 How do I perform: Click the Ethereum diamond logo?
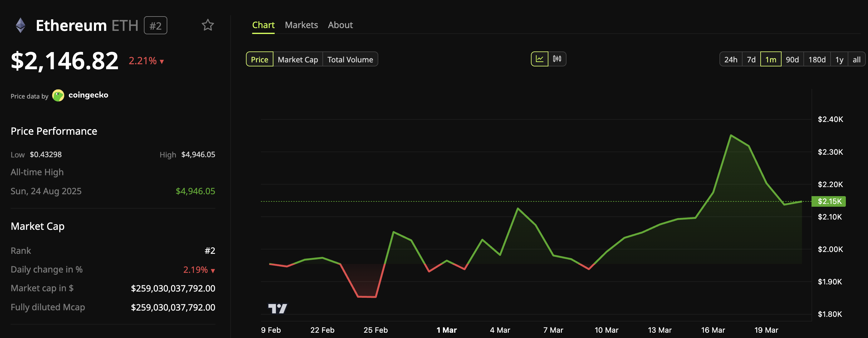[21, 25]
